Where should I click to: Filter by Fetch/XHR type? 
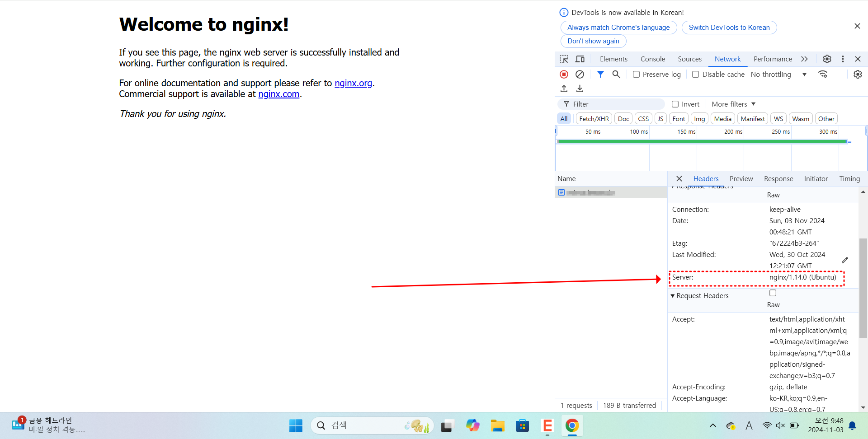tap(594, 119)
